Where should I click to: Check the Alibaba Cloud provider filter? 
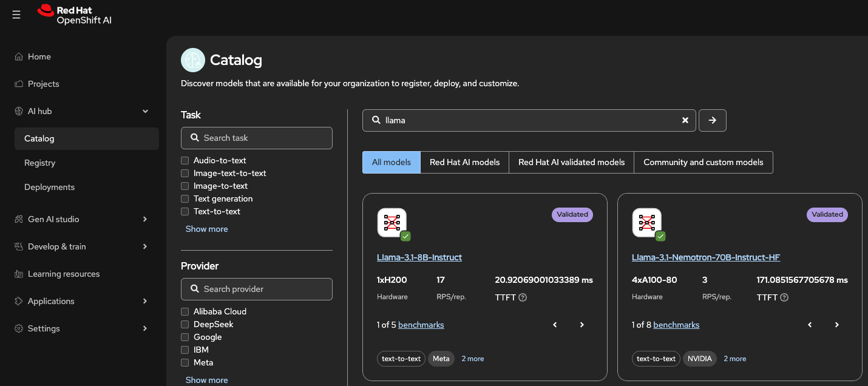[x=185, y=311]
